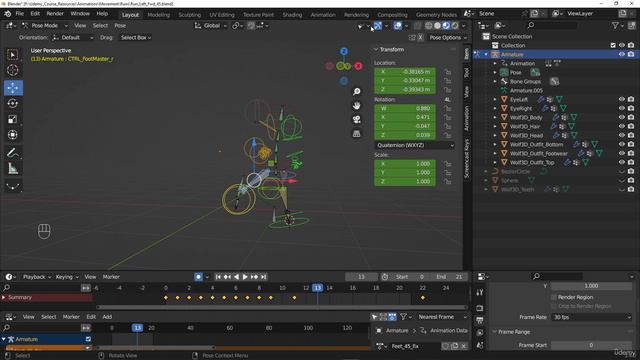
Task: Open the Output properties tab icon
Action: coord(480,320)
